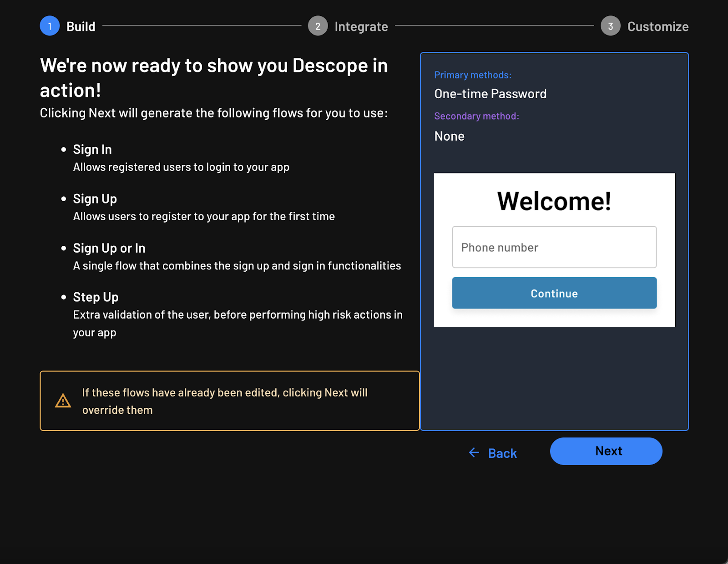Select the Integrate step label

pyautogui.click(x=361, y=26)
